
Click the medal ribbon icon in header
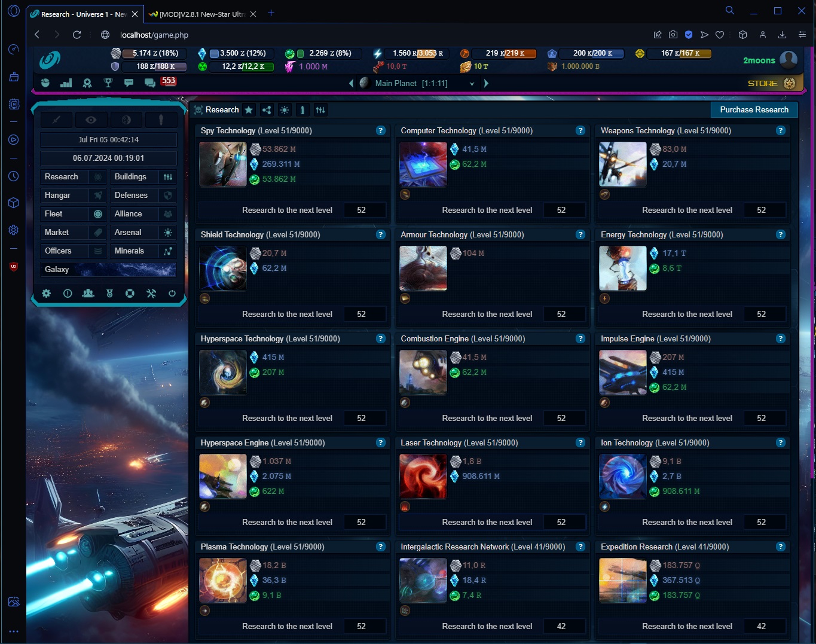pos(87,83)
